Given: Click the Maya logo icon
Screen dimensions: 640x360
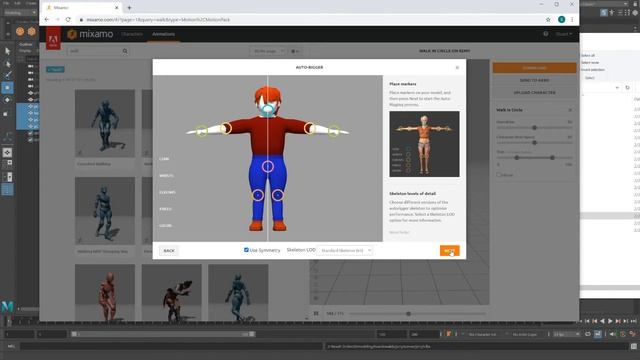Looking at the screenshot, I should (7, 306).
